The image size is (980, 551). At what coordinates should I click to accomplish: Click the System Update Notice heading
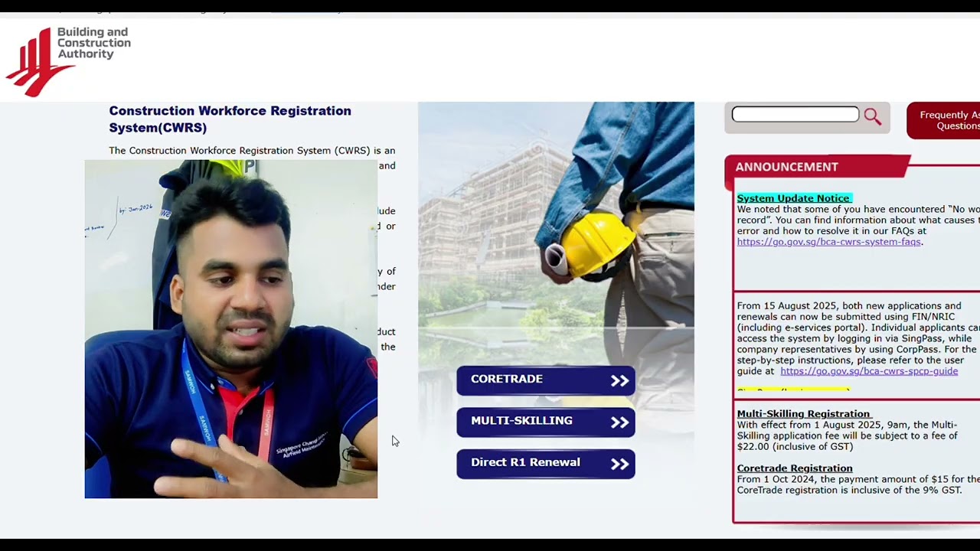[793, 198]
